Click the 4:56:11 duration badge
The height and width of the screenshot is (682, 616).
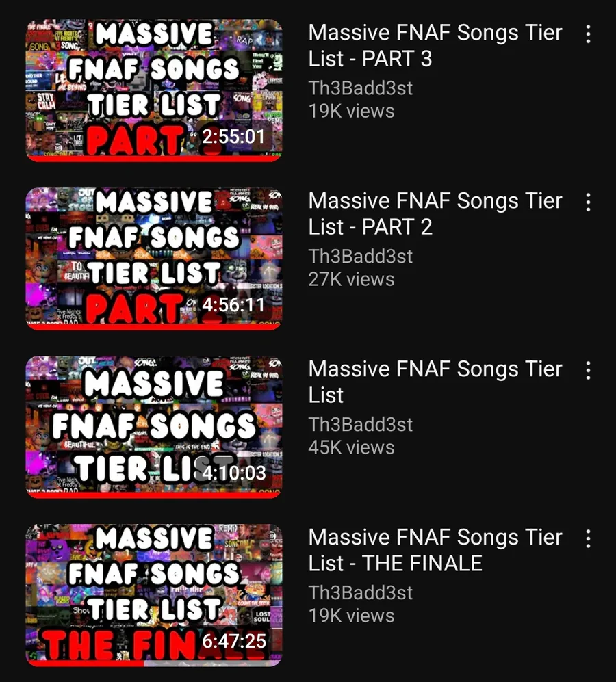234,305
